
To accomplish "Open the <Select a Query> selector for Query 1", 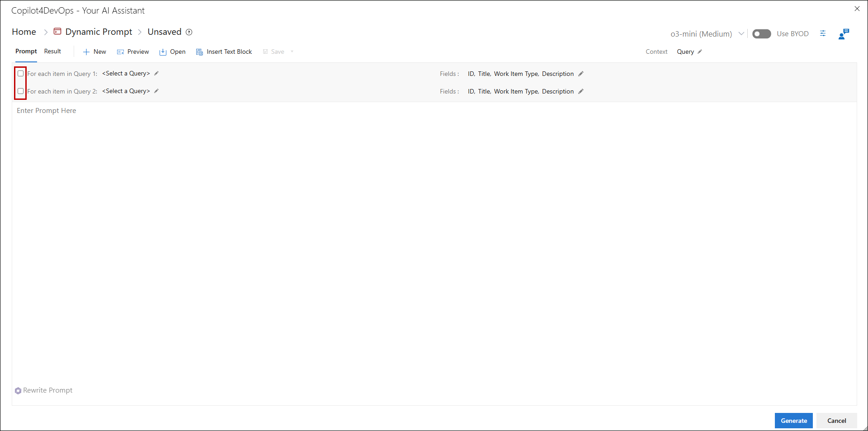I will click(x=126, y=74).
